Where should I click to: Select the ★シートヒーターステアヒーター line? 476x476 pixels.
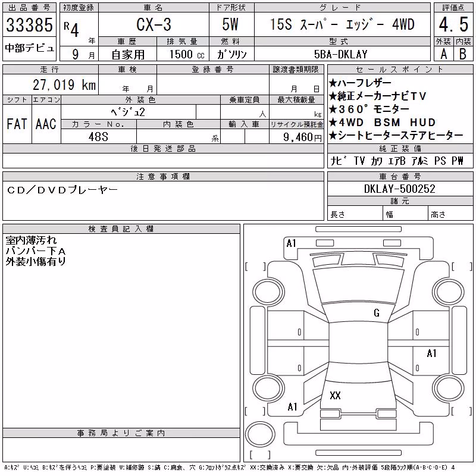click(396, 135)
